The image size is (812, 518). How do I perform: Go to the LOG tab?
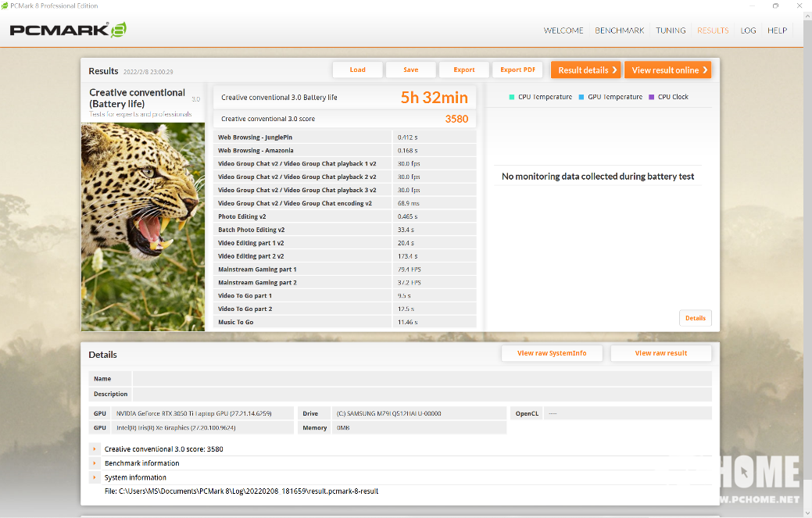(748, 30)
